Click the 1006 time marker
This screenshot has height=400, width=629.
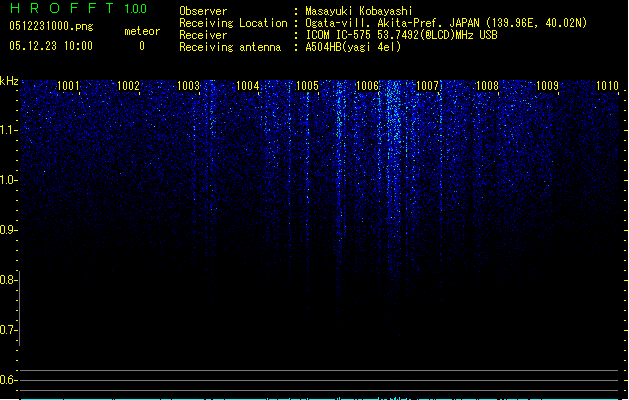[x=367, y=85]
